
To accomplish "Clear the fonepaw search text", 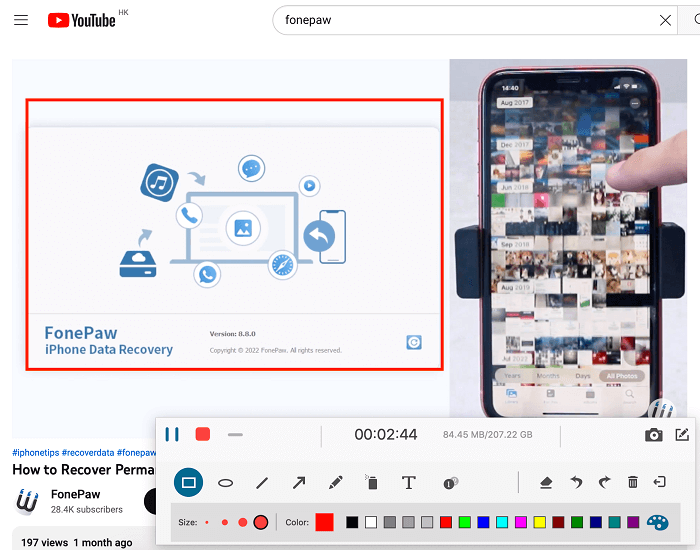I will (x=665, y=20).
